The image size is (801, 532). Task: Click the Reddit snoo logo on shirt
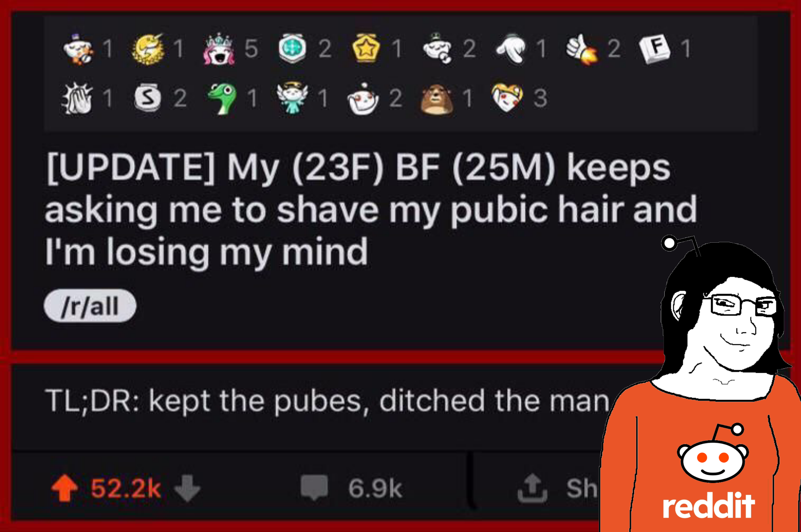[713, 454]
